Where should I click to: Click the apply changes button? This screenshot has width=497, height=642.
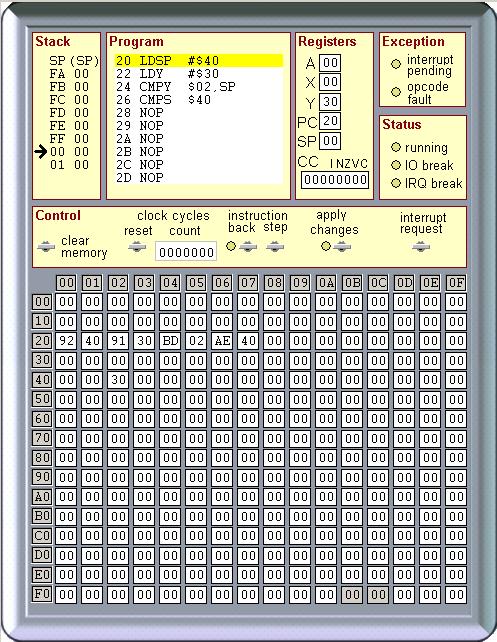pos(342,246)
